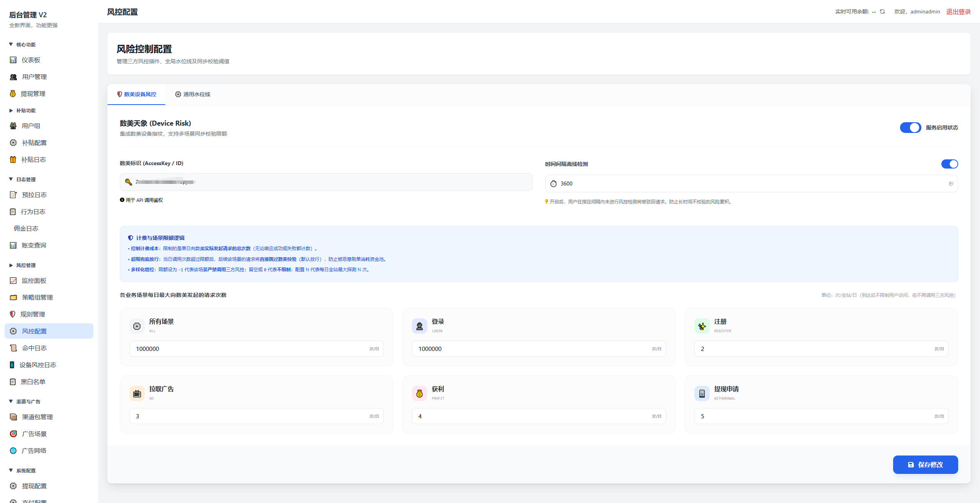The height and width of the screenshot is (503, 980).
Task: Click the 保存修改 button
Action: point(925,465)
